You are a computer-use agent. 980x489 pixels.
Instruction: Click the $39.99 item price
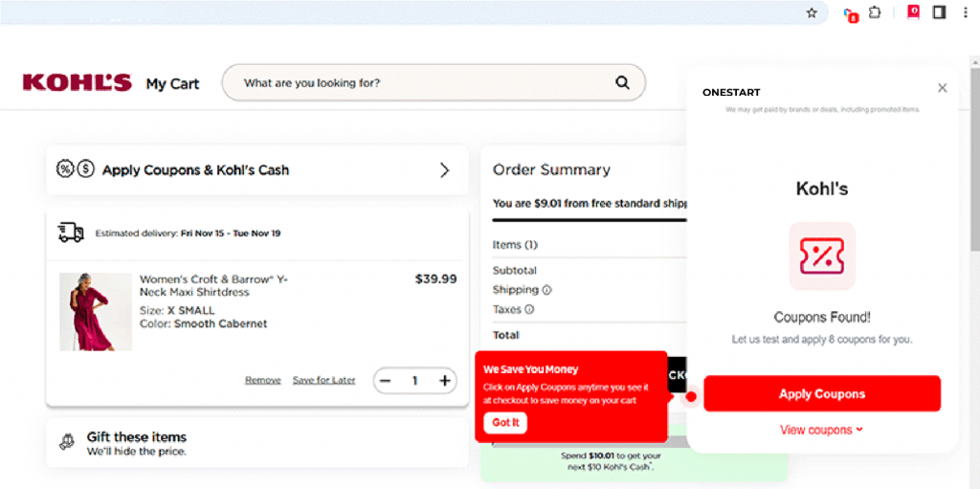[435, 278]
